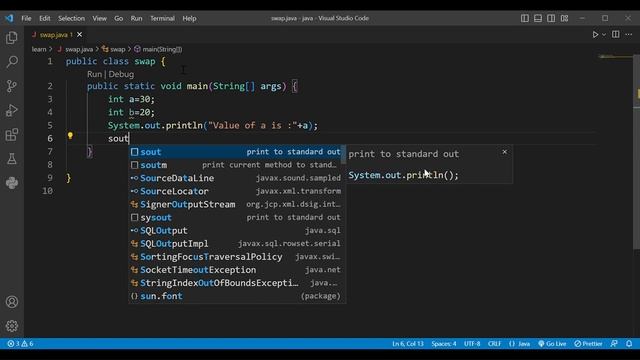Select the swap.java breadcrumb
The image size is (640, 360).
coord(79,49)
